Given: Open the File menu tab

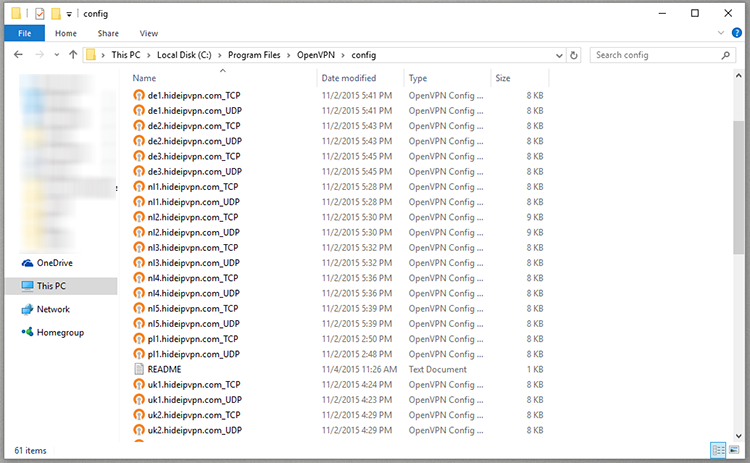Looking at the screenshot, I should (x=24, y=33).
